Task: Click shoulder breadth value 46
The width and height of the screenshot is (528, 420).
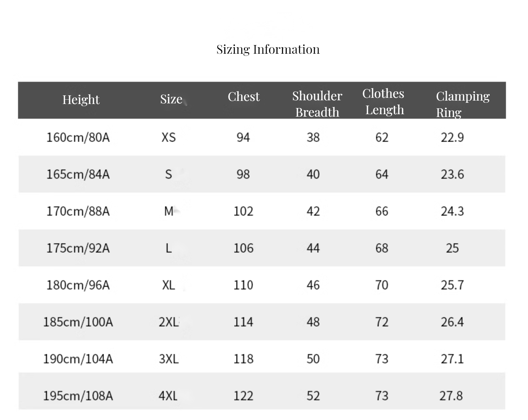Action: tap(313, 285)
